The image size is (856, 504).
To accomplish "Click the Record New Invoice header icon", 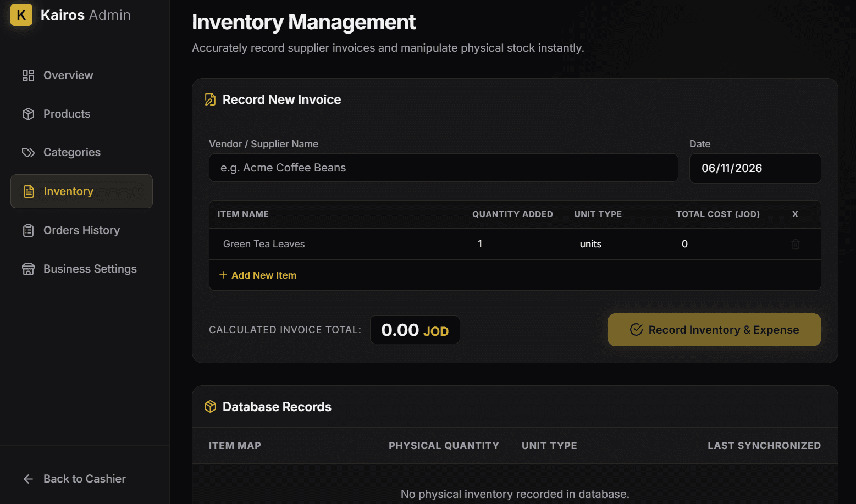I will tap(210, 99).
